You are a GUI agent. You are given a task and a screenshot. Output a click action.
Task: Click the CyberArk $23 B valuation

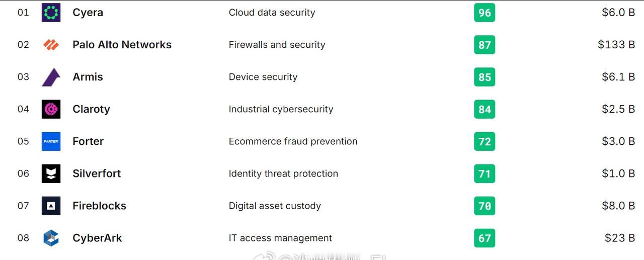point(619,238)
